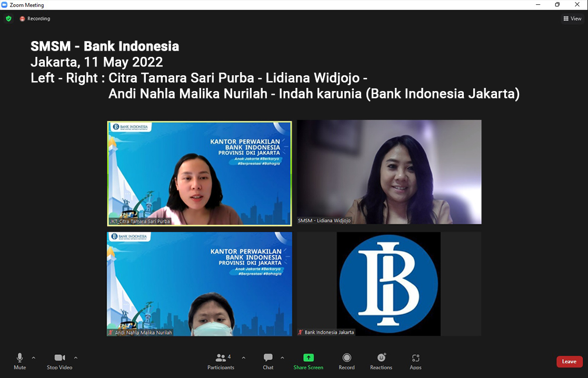588x378 pixels.
Task: Click the red Recording indicator
Action: (35, 18)
